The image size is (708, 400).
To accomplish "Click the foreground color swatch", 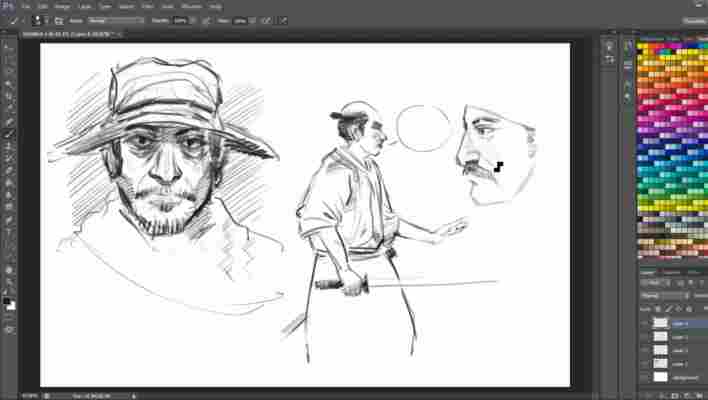I will 6,301.
